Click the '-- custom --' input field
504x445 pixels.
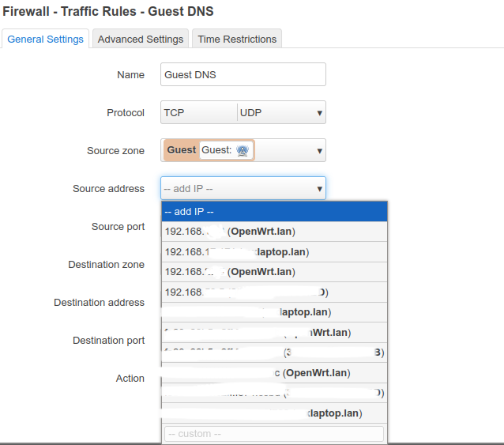coord(274,434)
